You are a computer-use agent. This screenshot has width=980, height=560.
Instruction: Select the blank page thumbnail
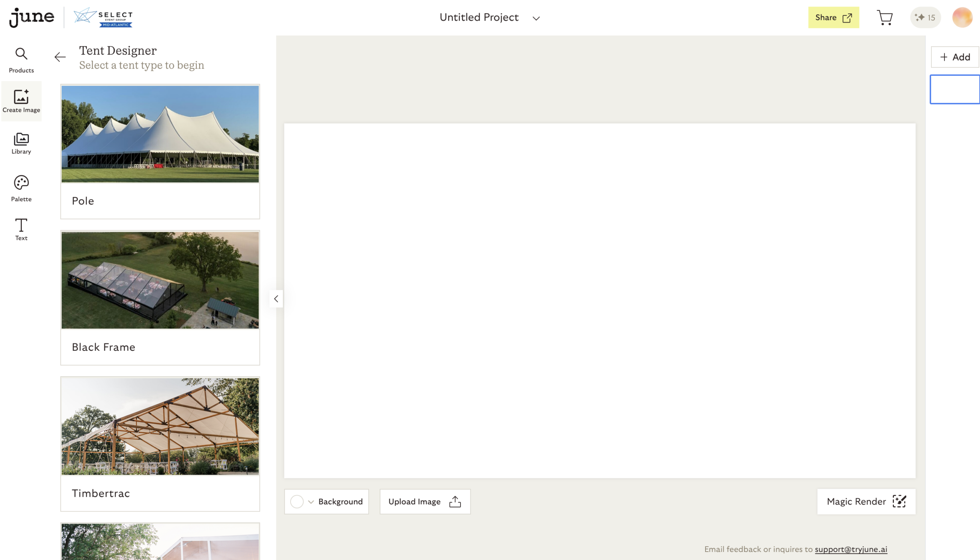click(x=955, y=89)
